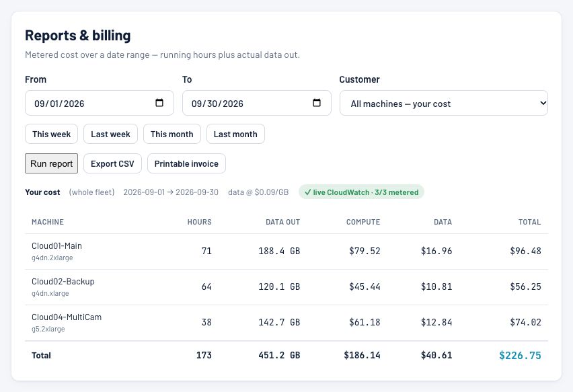The image size is (573, 392).
Task: Click the From date field 09/01/2026
Action: (x=100, y=103)
